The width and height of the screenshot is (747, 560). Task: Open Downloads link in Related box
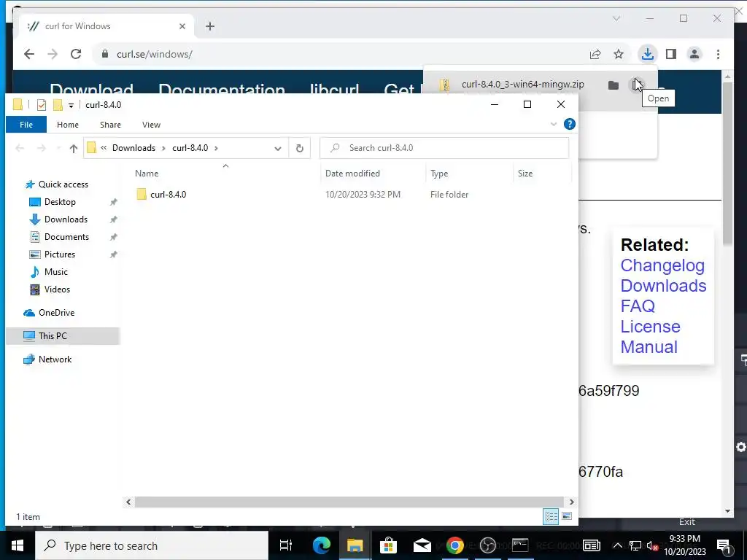coord(663,286)
